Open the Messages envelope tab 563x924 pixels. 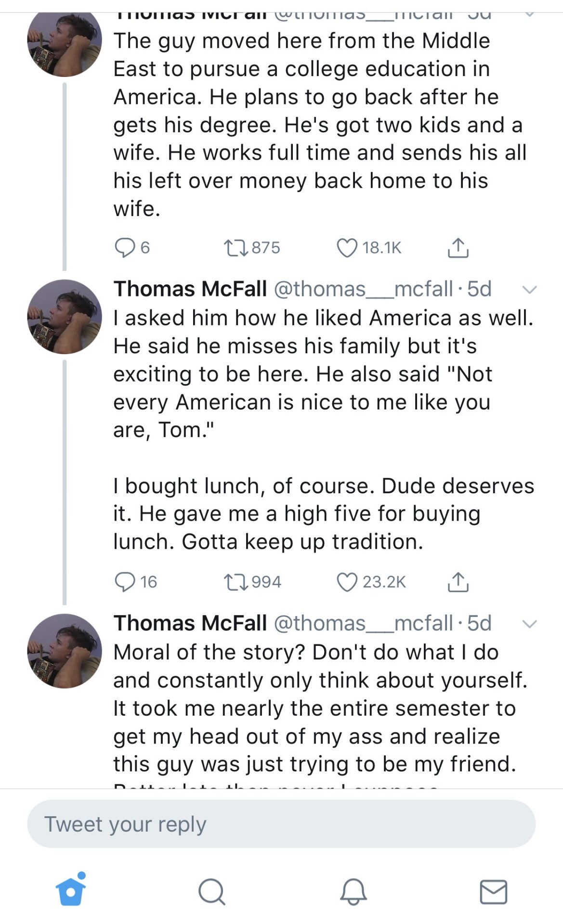[x=494, y=891]
